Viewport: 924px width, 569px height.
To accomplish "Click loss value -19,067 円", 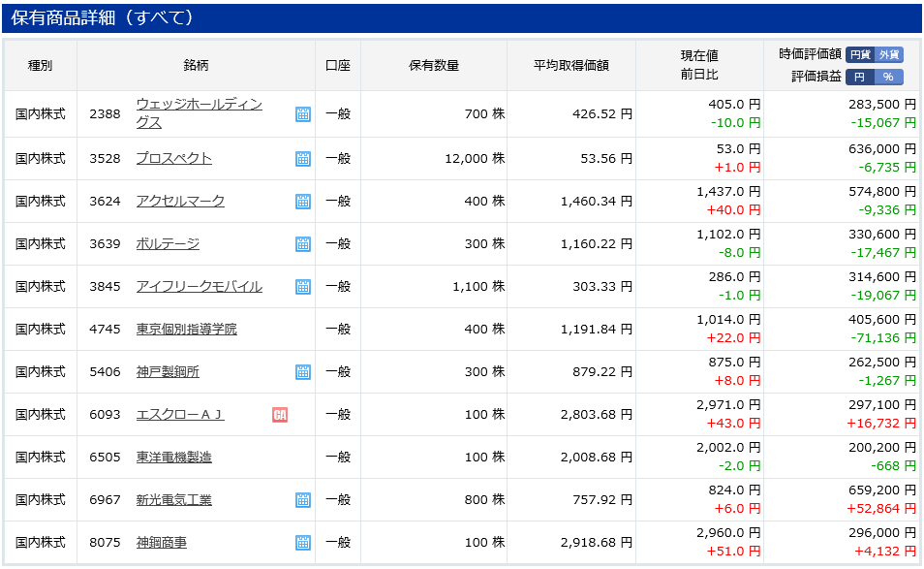I will coord(883,296).
